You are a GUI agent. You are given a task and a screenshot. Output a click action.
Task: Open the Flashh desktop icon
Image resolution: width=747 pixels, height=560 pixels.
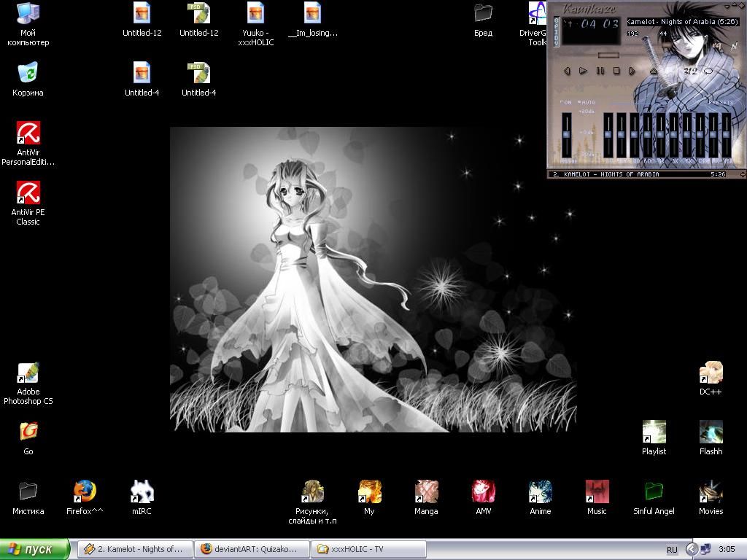711,438
